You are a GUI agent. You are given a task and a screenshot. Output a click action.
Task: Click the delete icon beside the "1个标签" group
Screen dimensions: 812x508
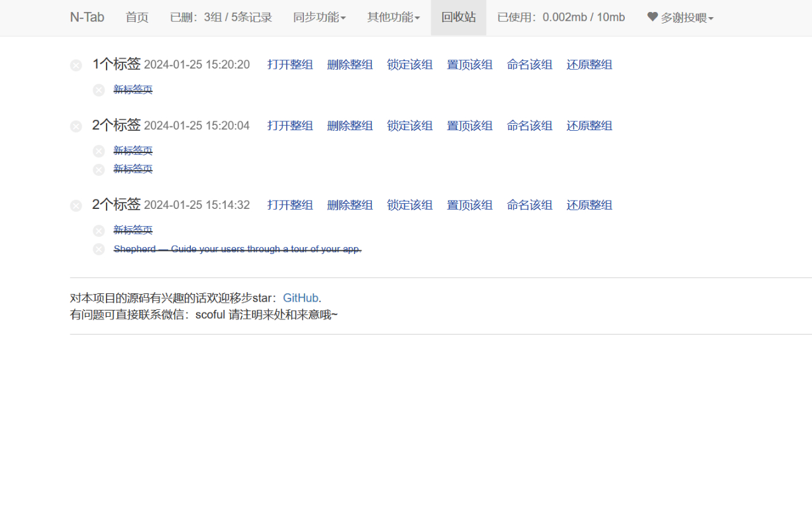[x=75, y=65]
